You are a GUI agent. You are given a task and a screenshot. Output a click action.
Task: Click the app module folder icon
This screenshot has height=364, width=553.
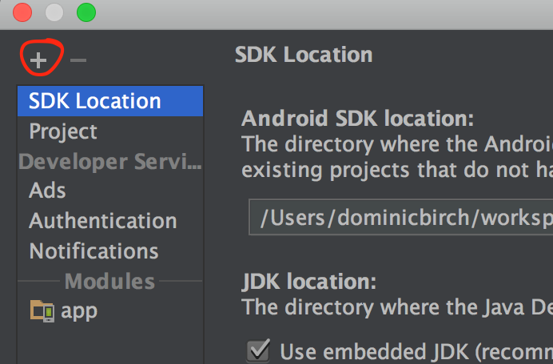(x=42, y=311)
